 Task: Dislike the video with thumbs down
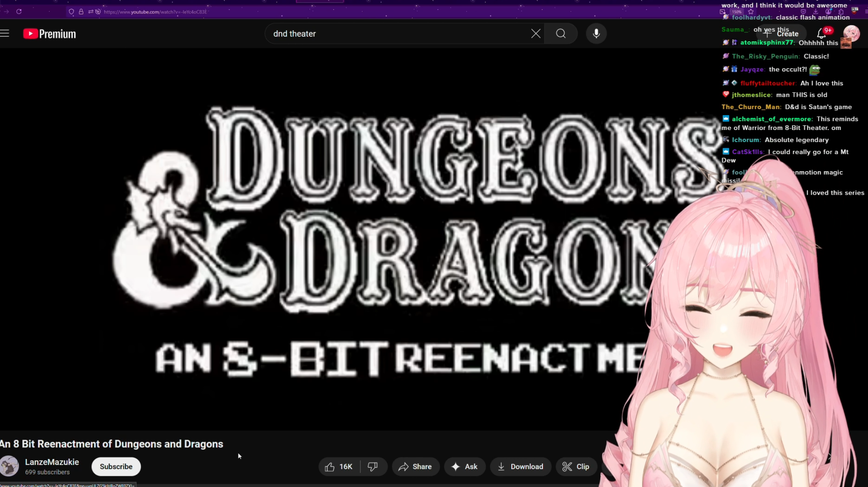coord(373,467)
